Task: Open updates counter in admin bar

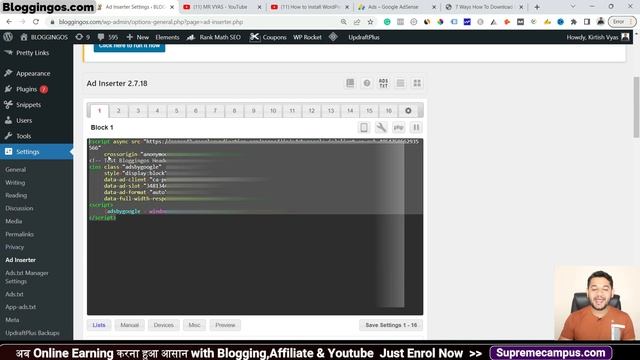Action: [x=82, y=37]
